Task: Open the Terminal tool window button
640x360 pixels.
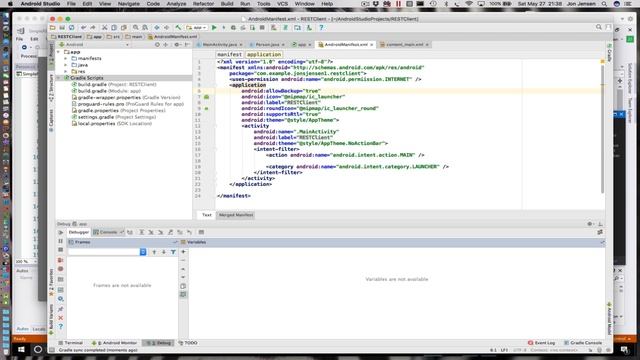Action: [x=71, y=343]
